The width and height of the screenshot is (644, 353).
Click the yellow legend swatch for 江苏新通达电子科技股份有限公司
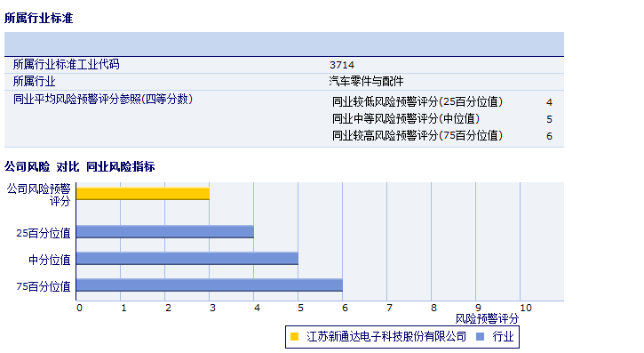click(294, 337)
